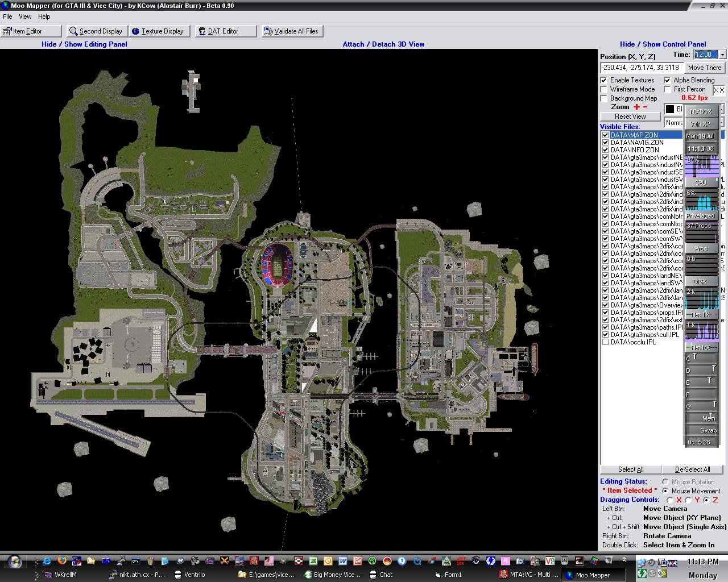
Task: Open the Texture Display window
Action: pos(158,31)
